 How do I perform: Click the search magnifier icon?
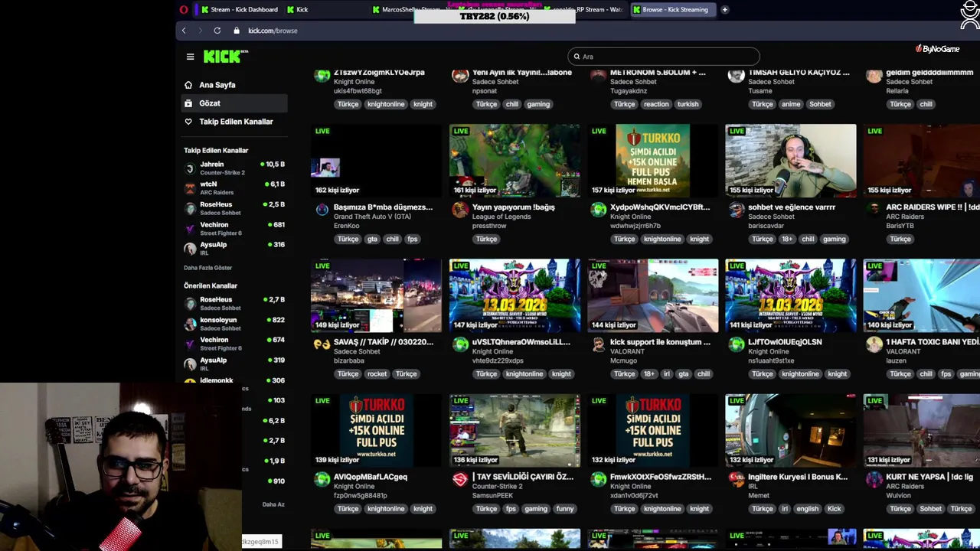[x=577, y=57]
